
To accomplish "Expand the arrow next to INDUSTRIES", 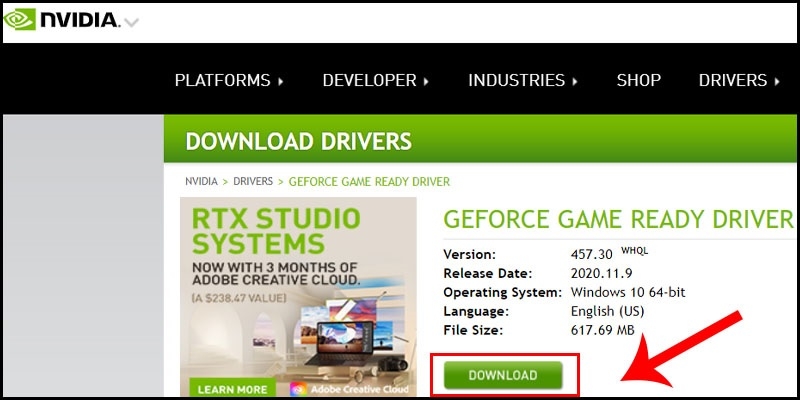I will [x=575, y=81].
